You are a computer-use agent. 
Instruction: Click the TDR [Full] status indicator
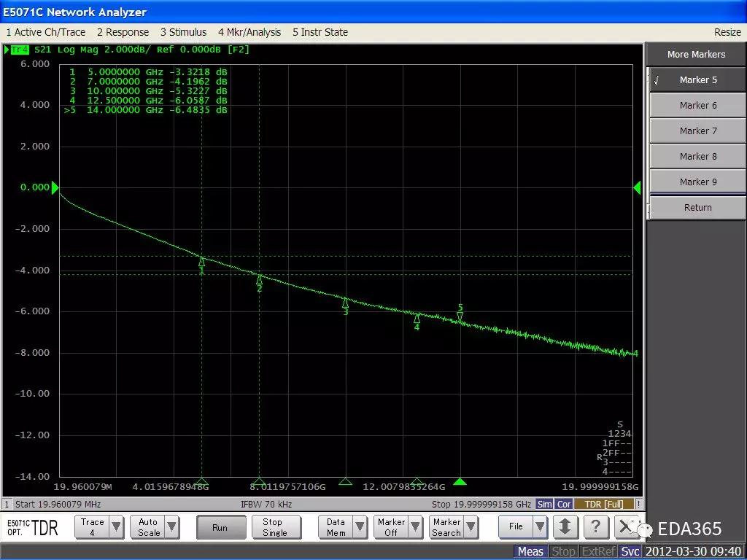tap(603, 504)
